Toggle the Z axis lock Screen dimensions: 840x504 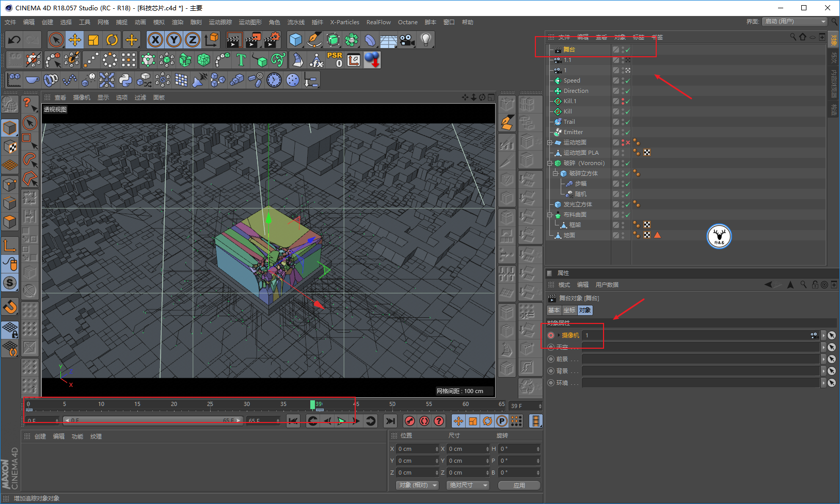pyautogui.click(x=193, y=40)
